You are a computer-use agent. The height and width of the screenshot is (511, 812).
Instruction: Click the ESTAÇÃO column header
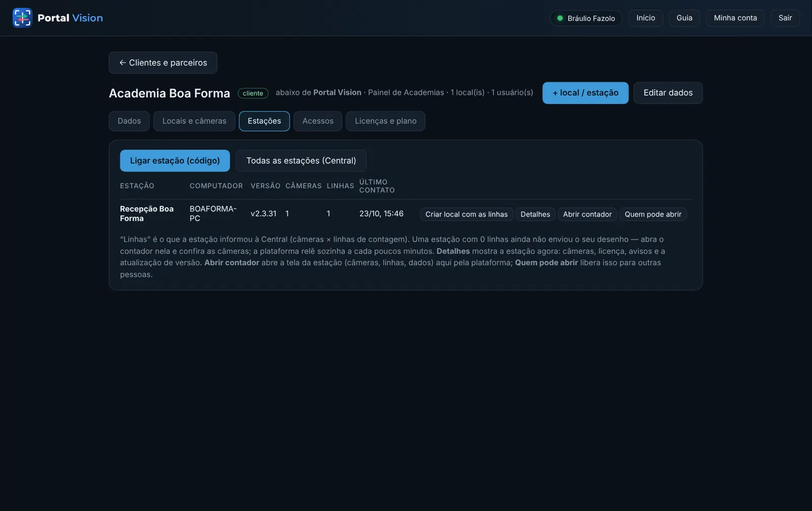point(137,186)
